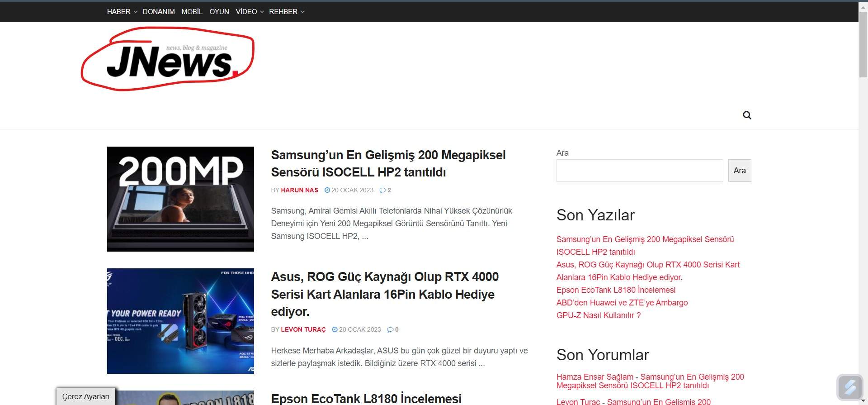Click the magnifying glass search icon
Viewport: 868px width, 405px height.
(x=747, y=115)
